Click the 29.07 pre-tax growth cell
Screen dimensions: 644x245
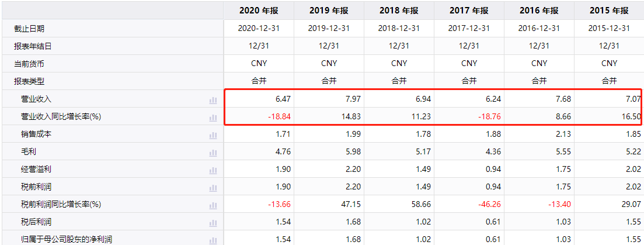631,204
